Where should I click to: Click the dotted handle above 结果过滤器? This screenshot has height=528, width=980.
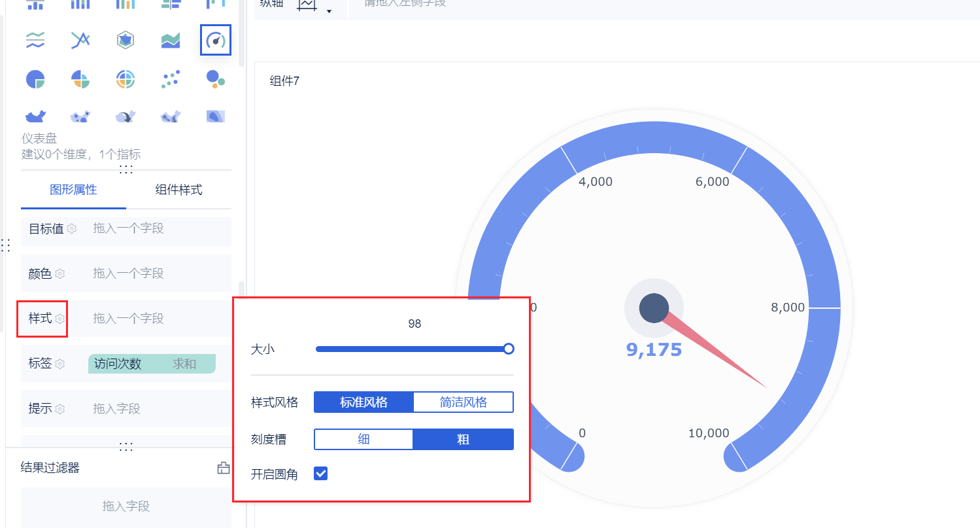coord(126,447)
